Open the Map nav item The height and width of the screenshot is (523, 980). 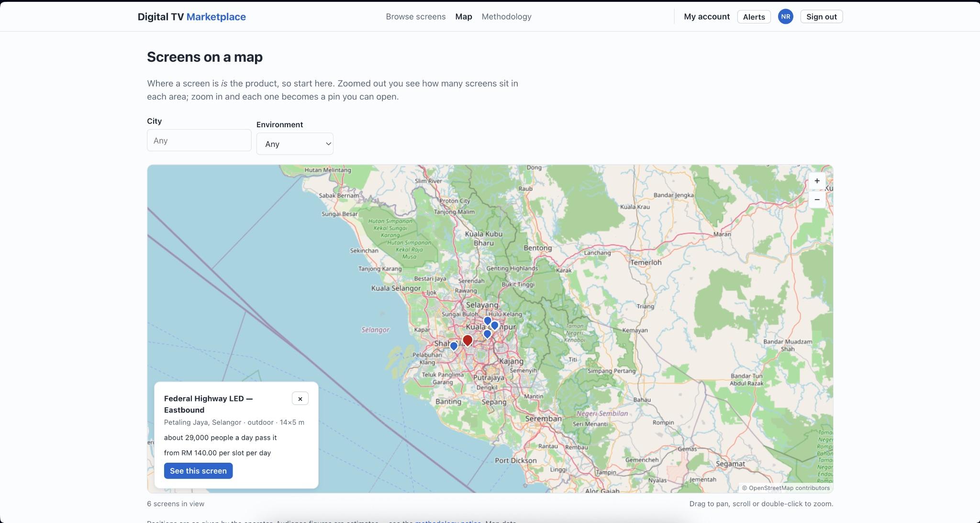point(464,17)
